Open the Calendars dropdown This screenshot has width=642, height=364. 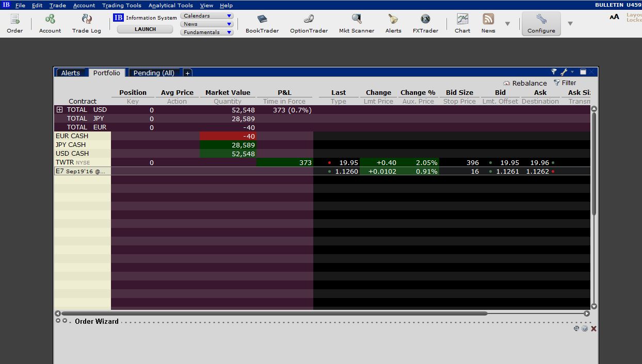click(x=207, y=15)
